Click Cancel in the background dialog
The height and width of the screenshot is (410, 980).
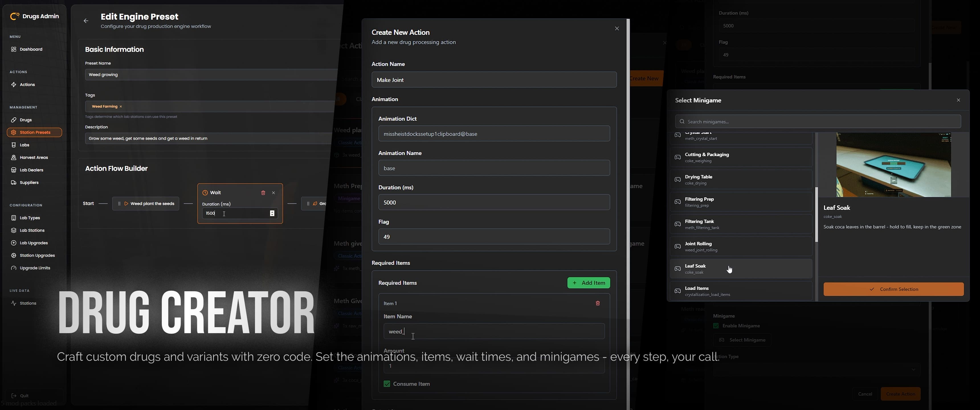pos(865,394)
